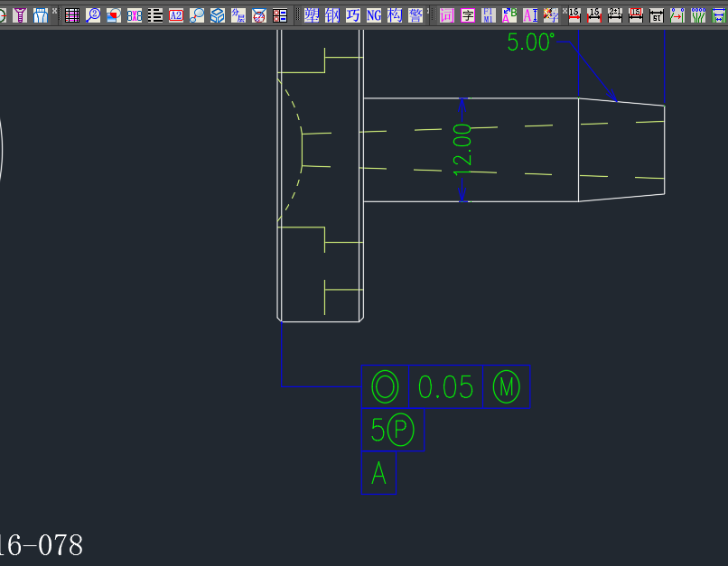Click the green screw-shaped toolbar icon
This screenshot has width=728, height=566.
pos(19,15)
